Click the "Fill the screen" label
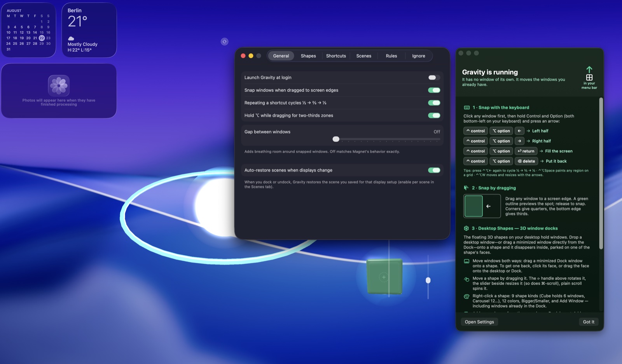The width and height of the screenshot is (622, 364). (x=559, y=151)
